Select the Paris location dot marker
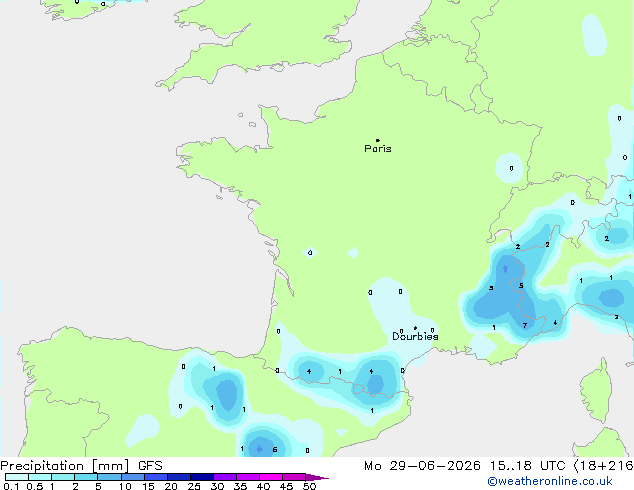The height and width of the screenshot is (490, 634). pyautogui.click(x=378, y=140)
